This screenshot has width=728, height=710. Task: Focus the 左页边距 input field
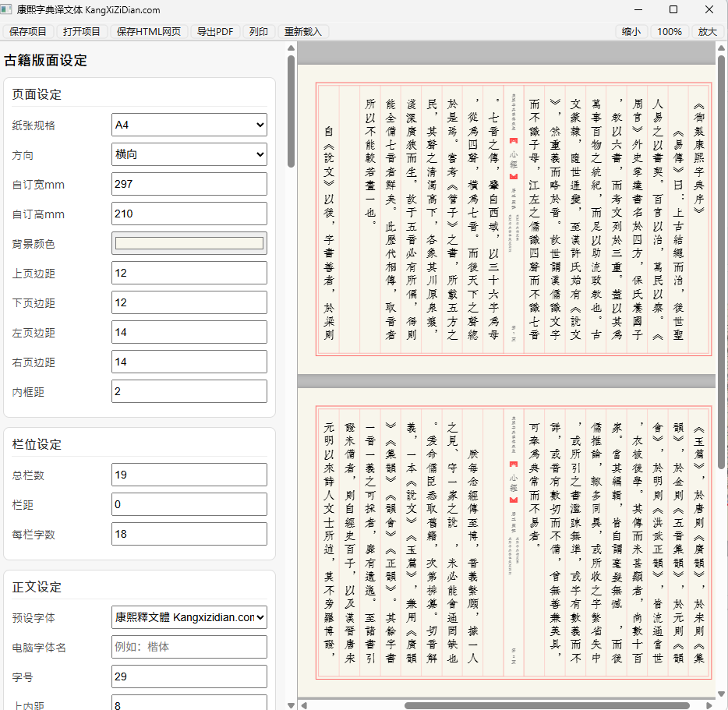tap(189, 333)
